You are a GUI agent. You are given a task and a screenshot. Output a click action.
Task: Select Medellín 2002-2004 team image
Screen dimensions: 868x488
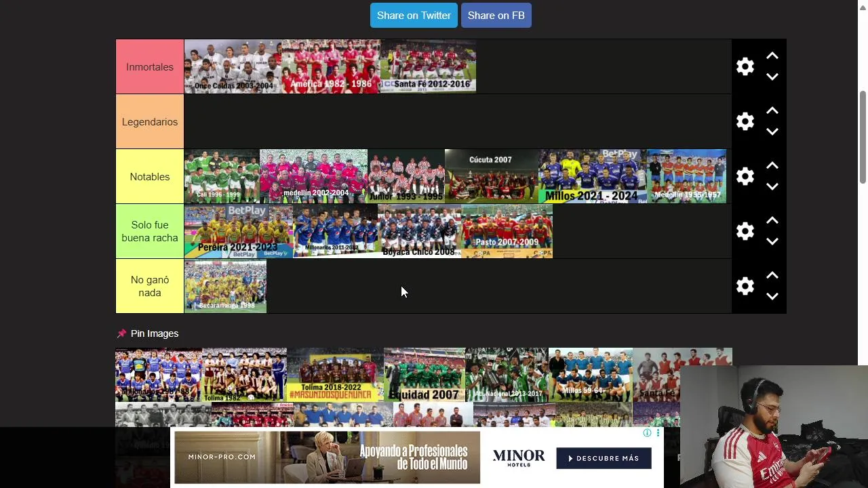click(313, 176)
